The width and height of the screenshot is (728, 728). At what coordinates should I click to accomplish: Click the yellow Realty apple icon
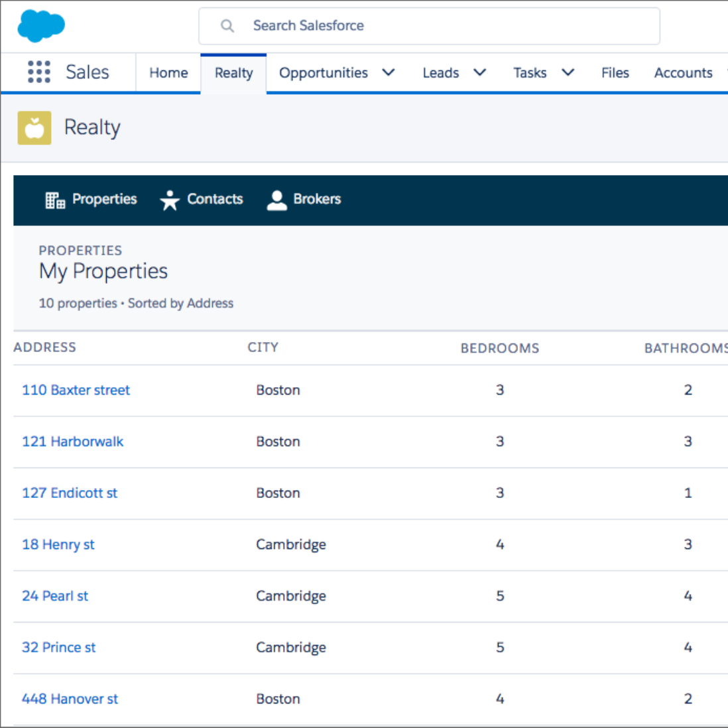point(34,127)
